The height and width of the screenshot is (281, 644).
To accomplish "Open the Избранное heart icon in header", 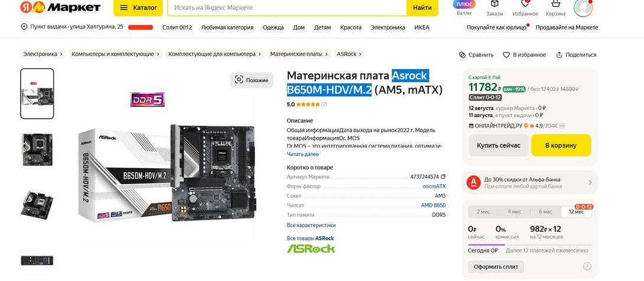I will [x=525, y=4].
